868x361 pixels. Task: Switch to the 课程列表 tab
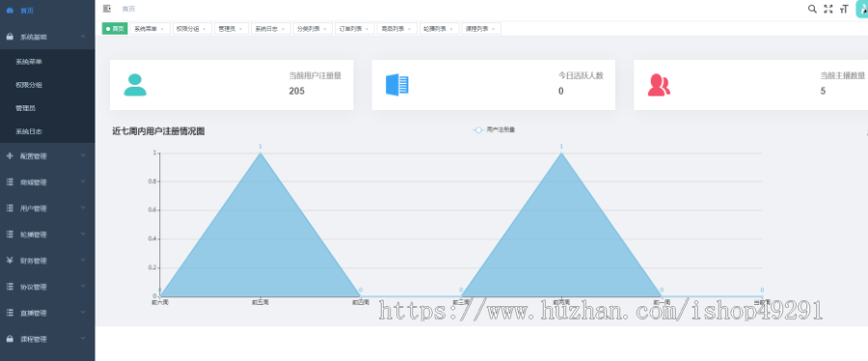pos(481,29)
